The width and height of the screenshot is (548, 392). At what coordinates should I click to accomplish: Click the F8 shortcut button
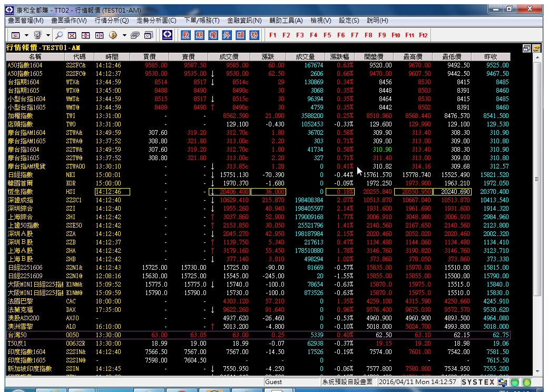[x=368, y=35]
